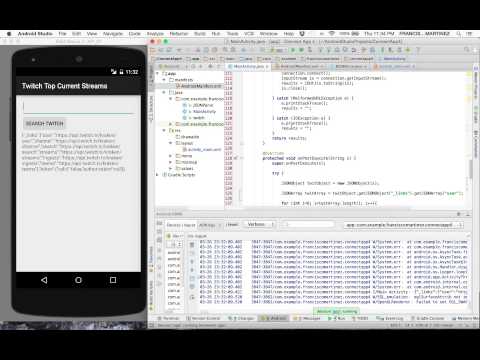Image resolution: width=480 pixels, height=360 pixels.
Task: Click the search magnifier in Android Studio's toolbar
Action: pos(467,50)
